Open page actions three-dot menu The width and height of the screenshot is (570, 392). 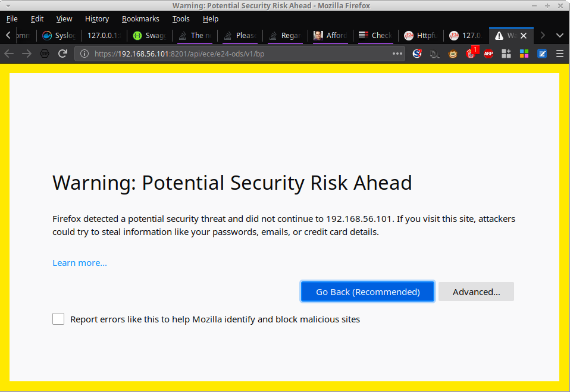(397, 54)
